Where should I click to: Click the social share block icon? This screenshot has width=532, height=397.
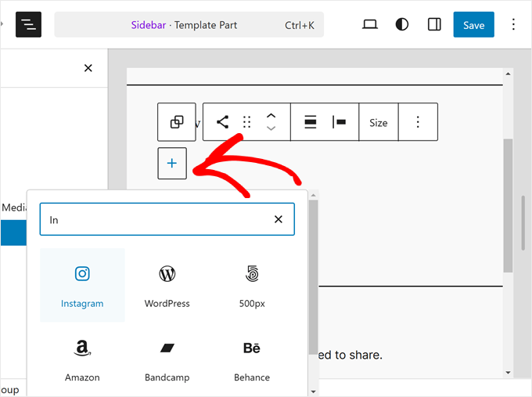222,122
